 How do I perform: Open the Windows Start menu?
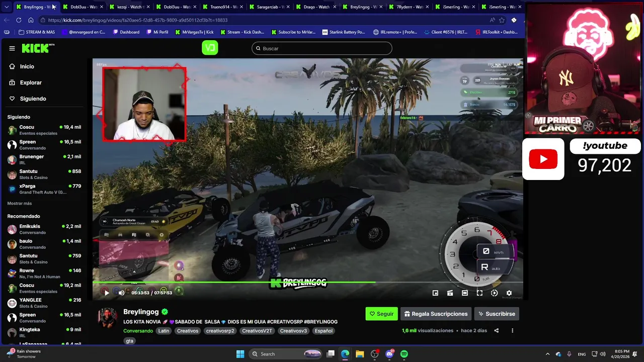pos(240,354)
